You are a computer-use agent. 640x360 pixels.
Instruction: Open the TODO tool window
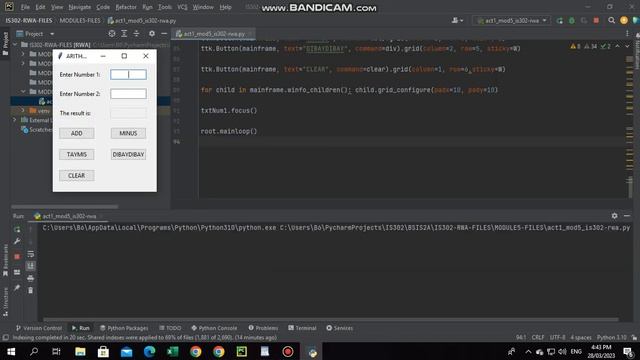coord(170,328)
